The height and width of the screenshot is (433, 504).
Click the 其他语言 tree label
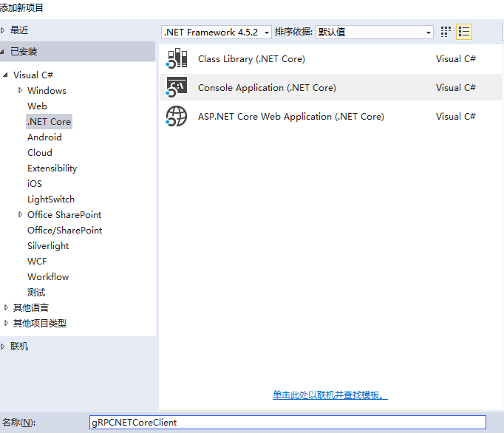point(31,307)
